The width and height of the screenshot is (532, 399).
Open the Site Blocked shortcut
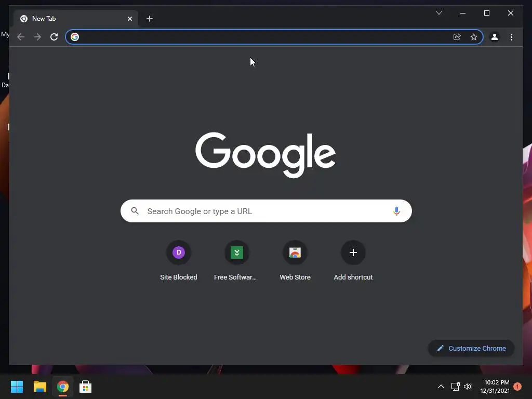click(179, 260)
